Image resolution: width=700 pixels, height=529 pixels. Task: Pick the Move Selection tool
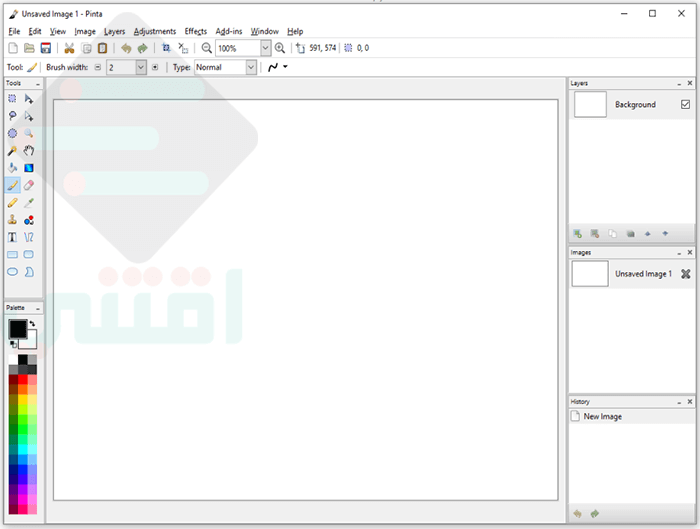(x=29, y=116)
